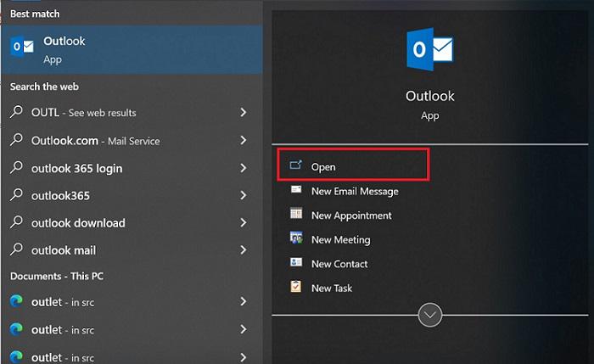Click the 'Best match' section header

[x=35, y=14]
